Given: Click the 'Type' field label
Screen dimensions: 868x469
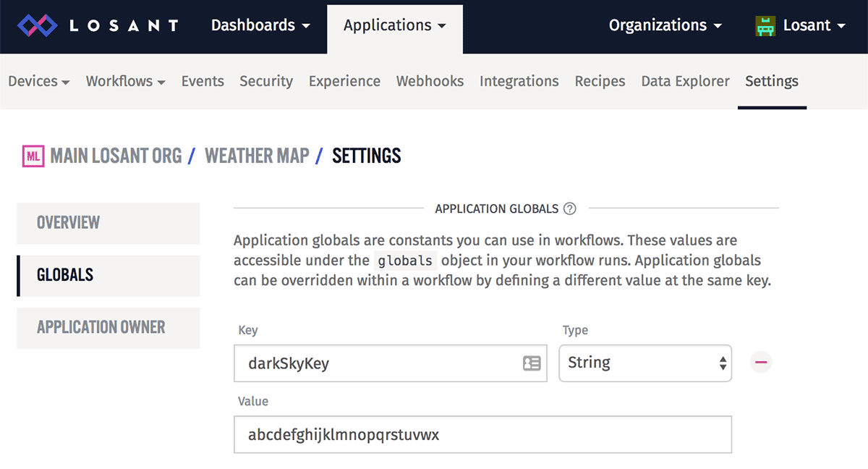Looking at the screenshot, I should click(x=575, y=330).
